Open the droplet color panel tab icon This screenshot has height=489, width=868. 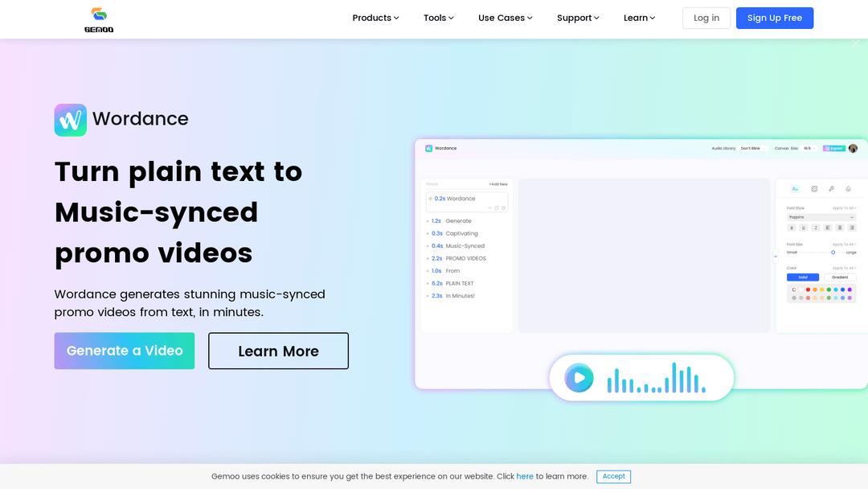848,189
